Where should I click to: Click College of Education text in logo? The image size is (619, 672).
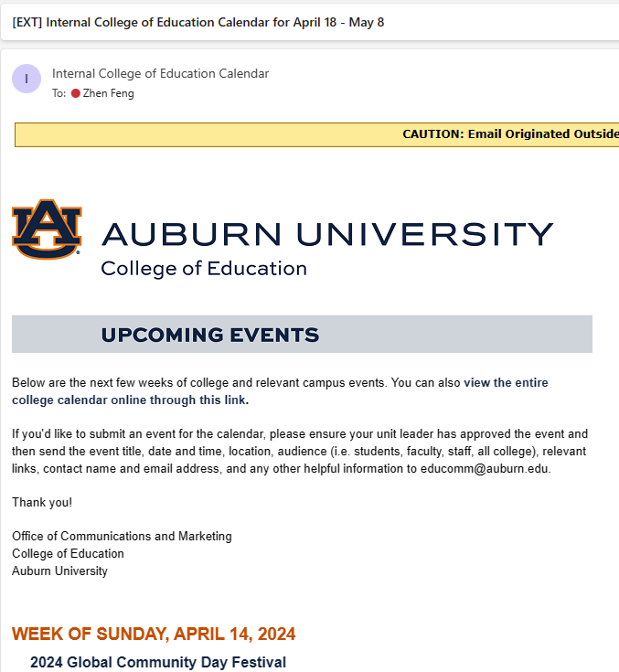204,269
